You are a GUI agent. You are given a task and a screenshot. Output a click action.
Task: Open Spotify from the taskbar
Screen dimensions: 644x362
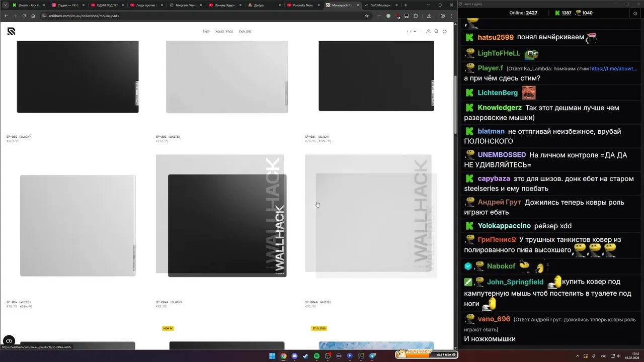[316, 356]
